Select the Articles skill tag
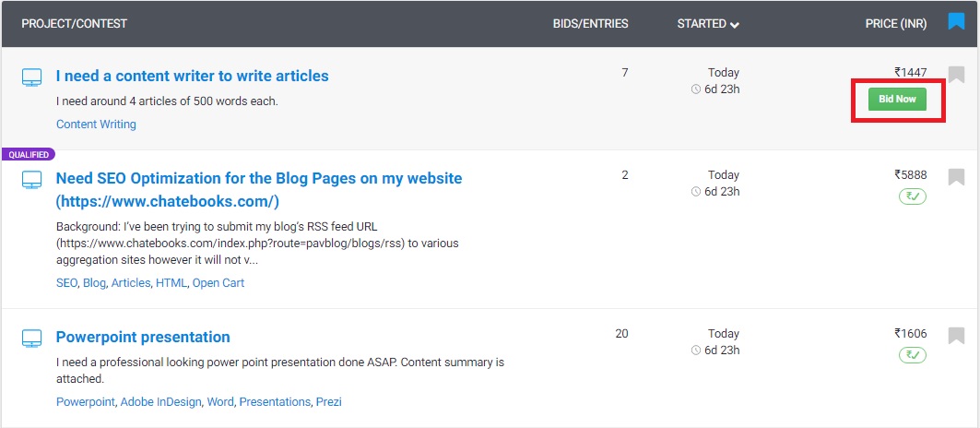This screenshot has width=980, height=428. pos(131,283)
